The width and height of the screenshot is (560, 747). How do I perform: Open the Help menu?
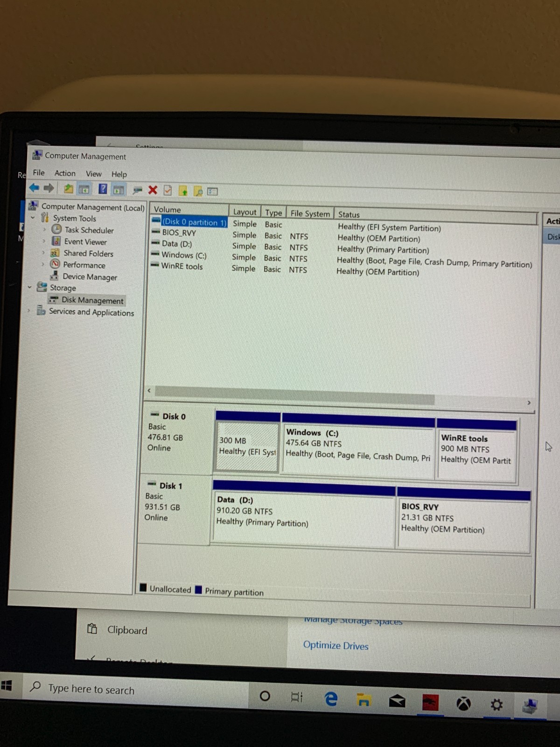point(119,174)
